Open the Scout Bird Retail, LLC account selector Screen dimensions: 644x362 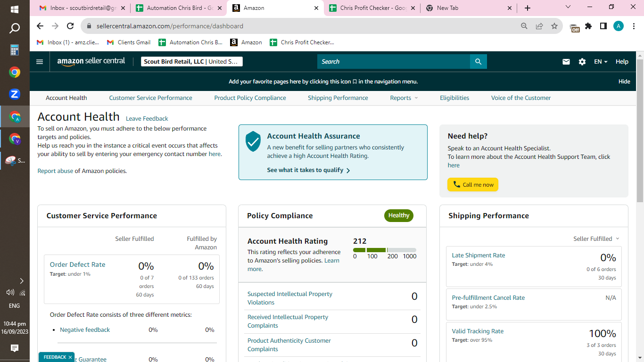tap(192, 62)
